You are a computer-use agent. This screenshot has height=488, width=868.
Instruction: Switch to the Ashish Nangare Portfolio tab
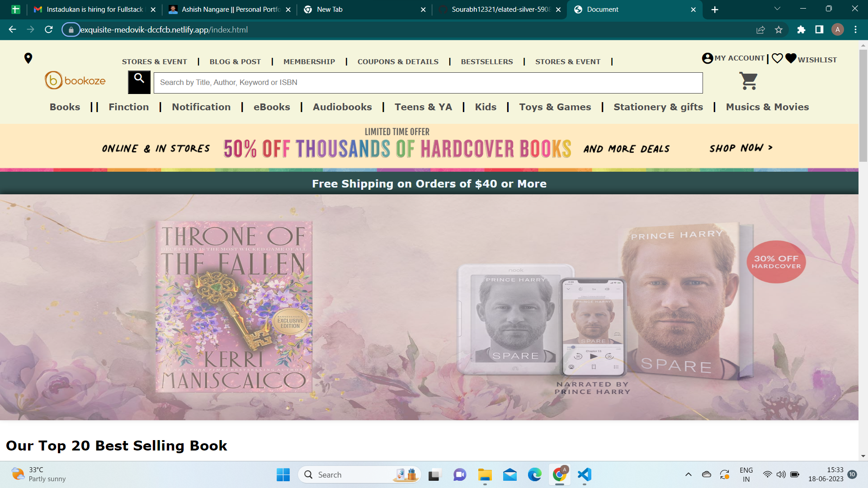tap(231, 9)
